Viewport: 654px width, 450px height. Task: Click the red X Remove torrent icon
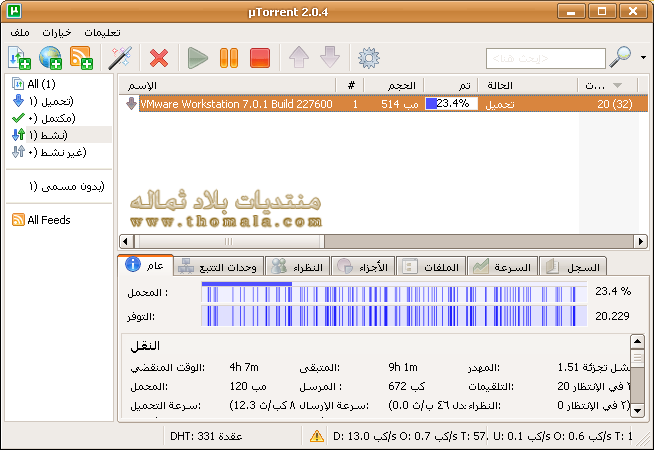coord(159,58)
